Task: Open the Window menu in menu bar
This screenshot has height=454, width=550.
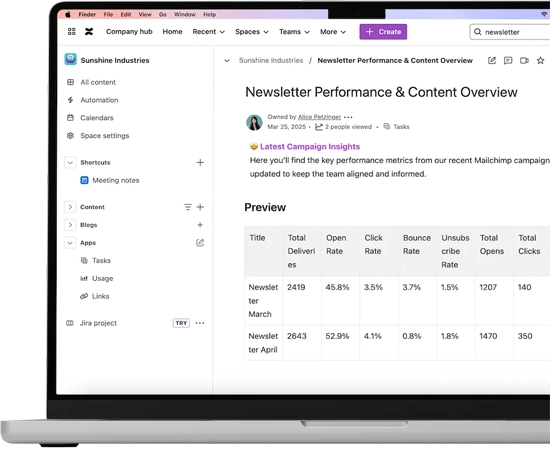Action: point(185,14)
